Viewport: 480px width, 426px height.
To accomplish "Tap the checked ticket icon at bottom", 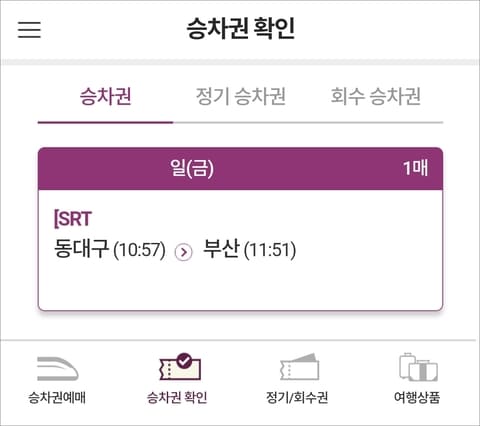I will [180, 367].
